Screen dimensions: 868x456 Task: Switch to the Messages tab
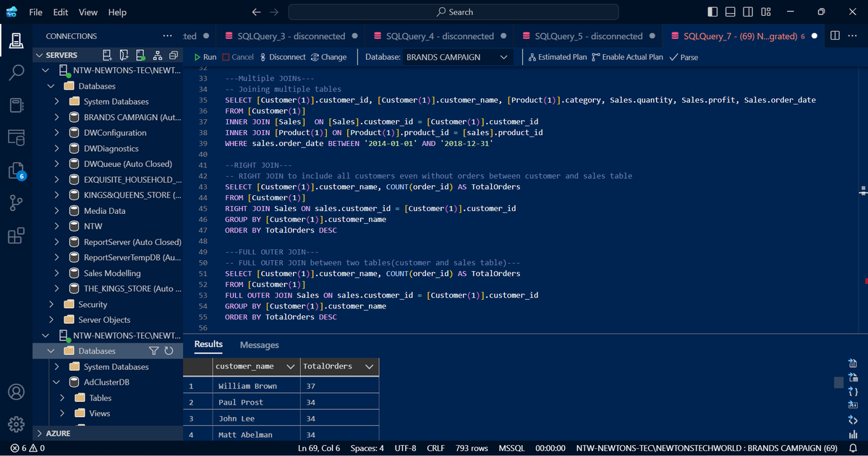point(259,345)
